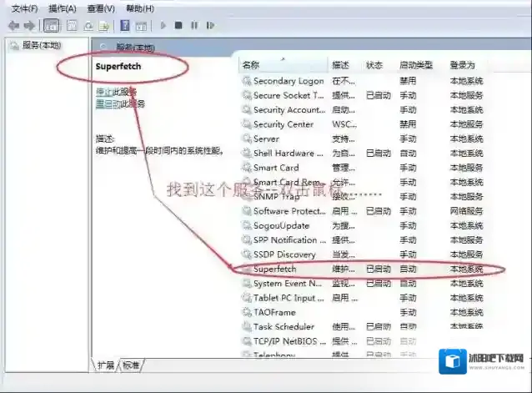Click the Refresh toolbar icon
Viewport: 532px width, 393px height.
(x=88, y=26)
